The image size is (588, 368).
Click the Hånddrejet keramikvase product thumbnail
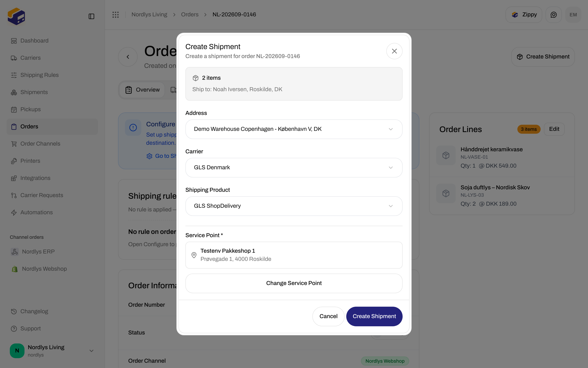tap(446, 155)
